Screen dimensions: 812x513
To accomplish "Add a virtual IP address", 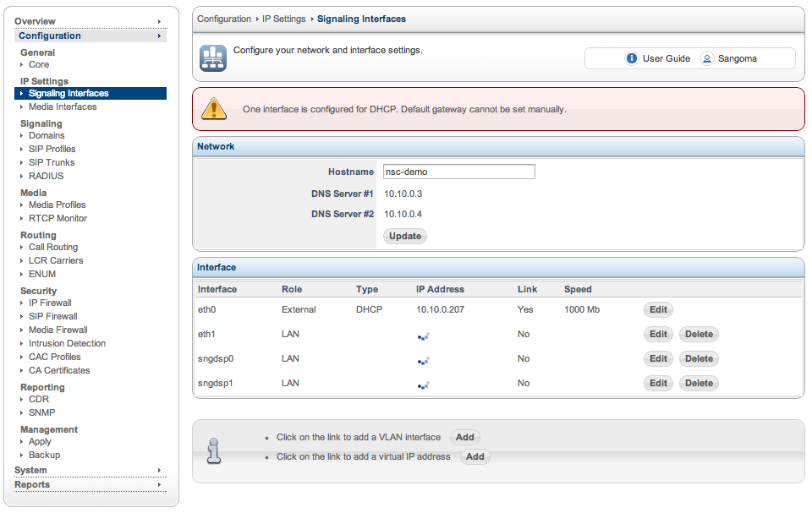I will click(x=475, y=456).
